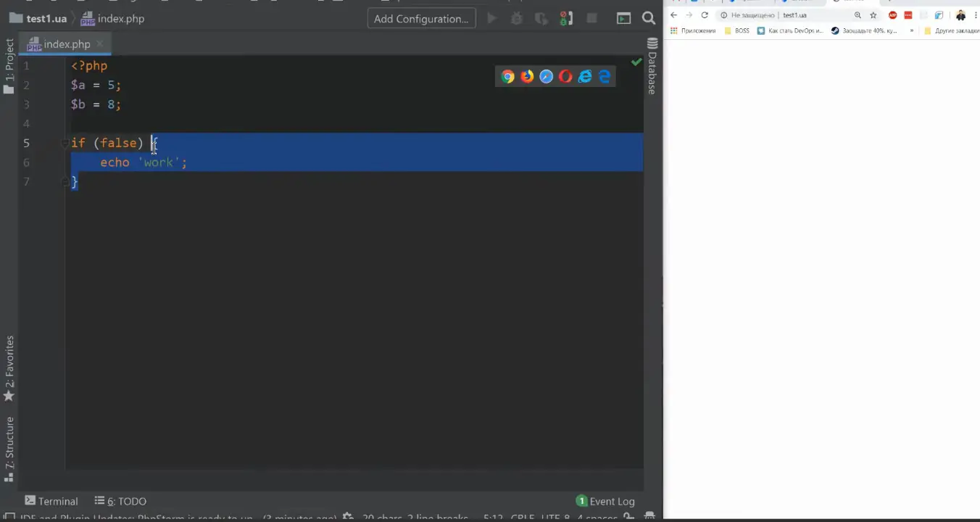Open 'Как стать DevOps' bookmark

(x=790, y=31)
